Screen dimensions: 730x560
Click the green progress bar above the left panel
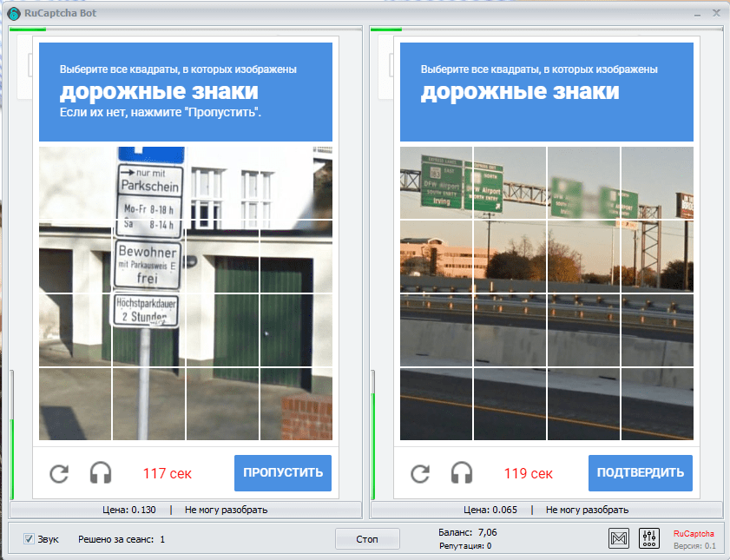(22, 30)
